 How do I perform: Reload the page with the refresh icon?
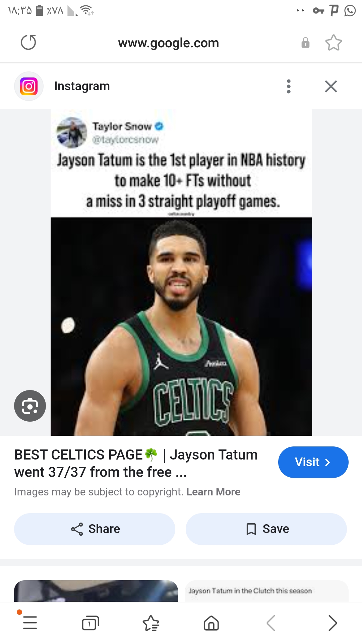tap(28, 43)
